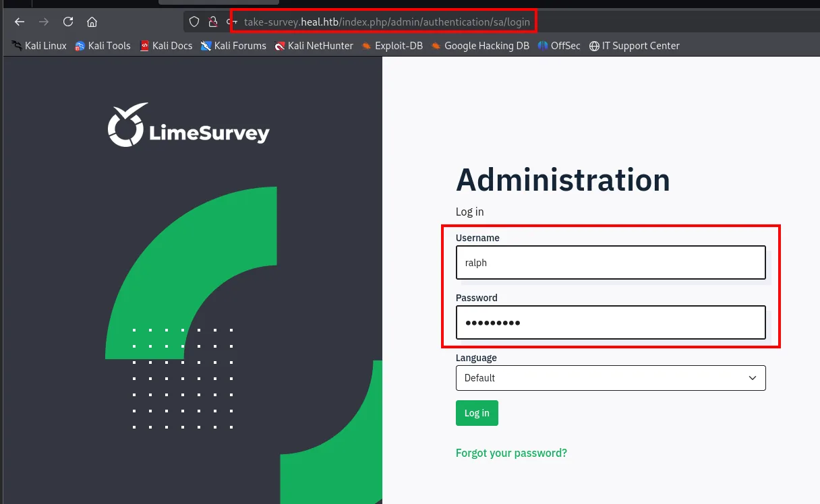Click the Username label
The image size is (820, 504).
click(x=477, y=238)
